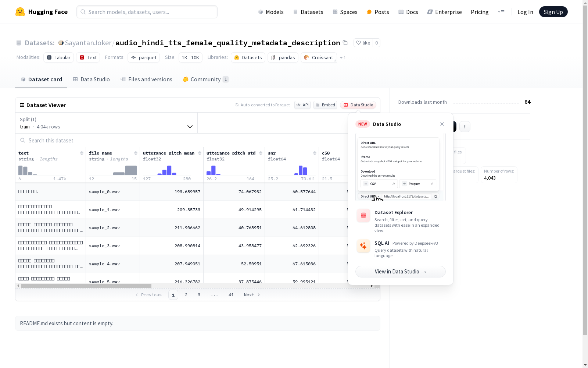This screenshot has height=368, width=588.
Task: Go to page 3 of the table
Action: pyautogui.click(x=199, y=295)
